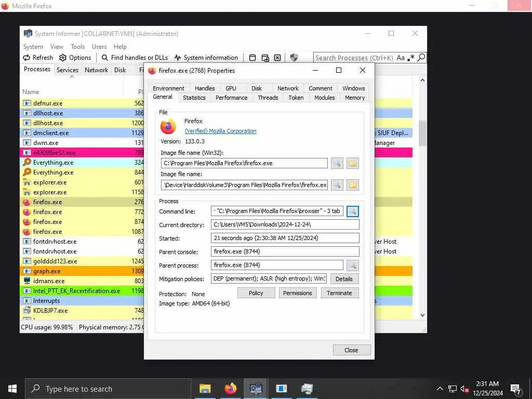Click the Refresh toolbar button
Image resolution: width=532 pixels, height=399 pixels.
pyautogui.click(x=37, y=58)
